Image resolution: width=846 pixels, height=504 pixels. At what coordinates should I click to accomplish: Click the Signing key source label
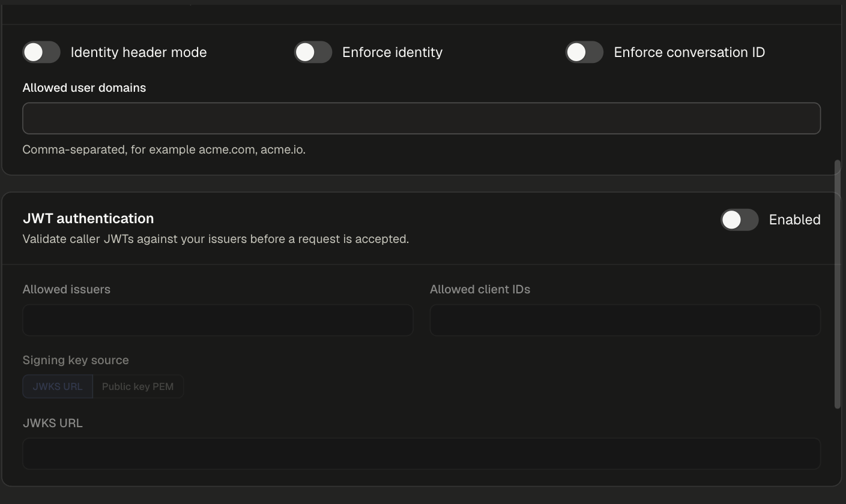point(76,360)
